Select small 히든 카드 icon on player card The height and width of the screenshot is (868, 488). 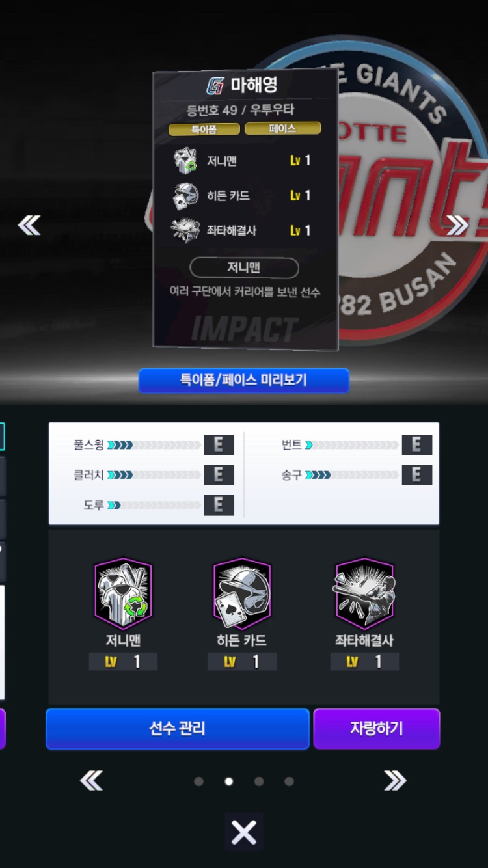click(x=185, y=195)
